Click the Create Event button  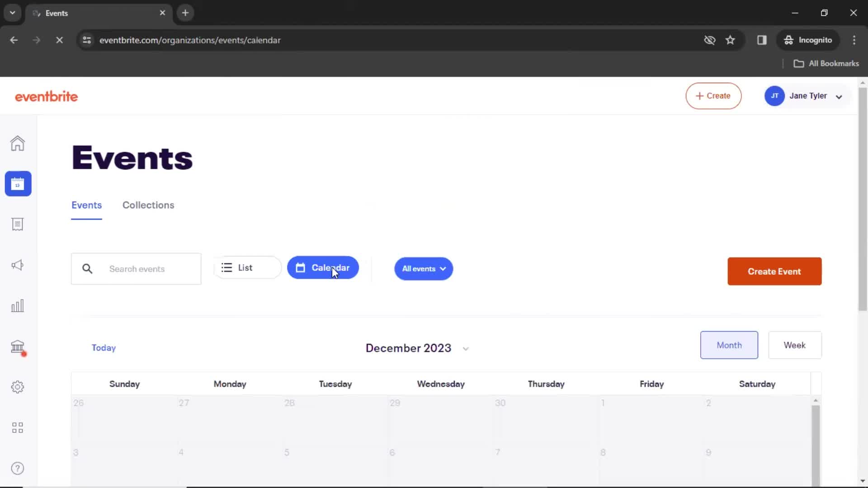[774, 271]
